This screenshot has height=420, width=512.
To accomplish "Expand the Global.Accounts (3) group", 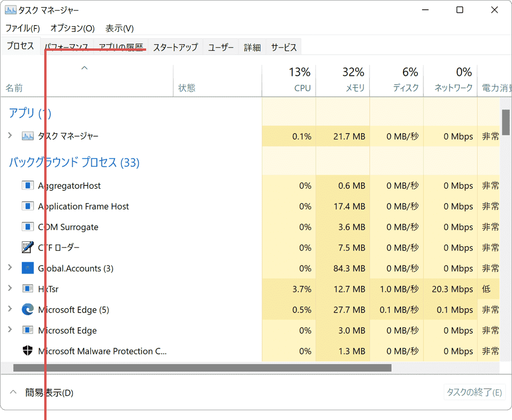I will (10, 267).
